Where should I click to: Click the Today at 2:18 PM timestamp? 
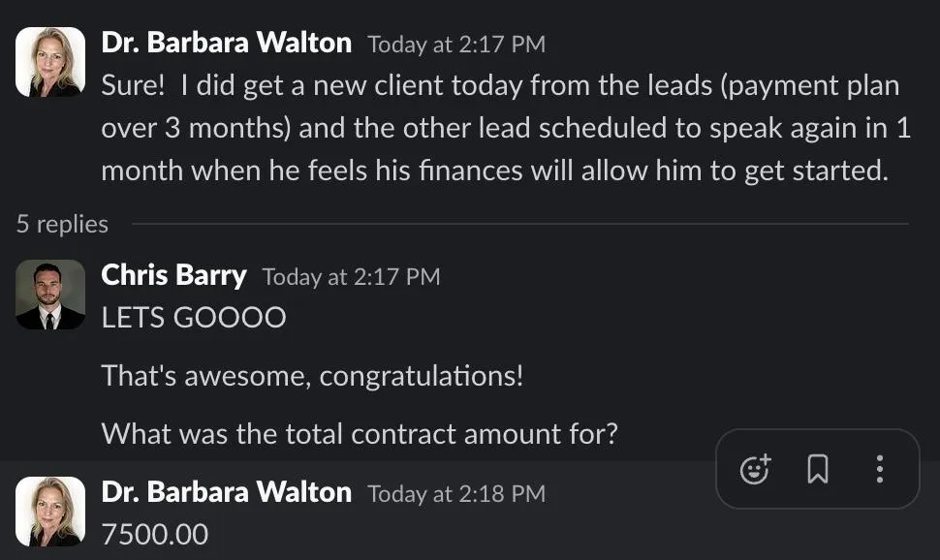pyautogui.click(x=456, y=494)
